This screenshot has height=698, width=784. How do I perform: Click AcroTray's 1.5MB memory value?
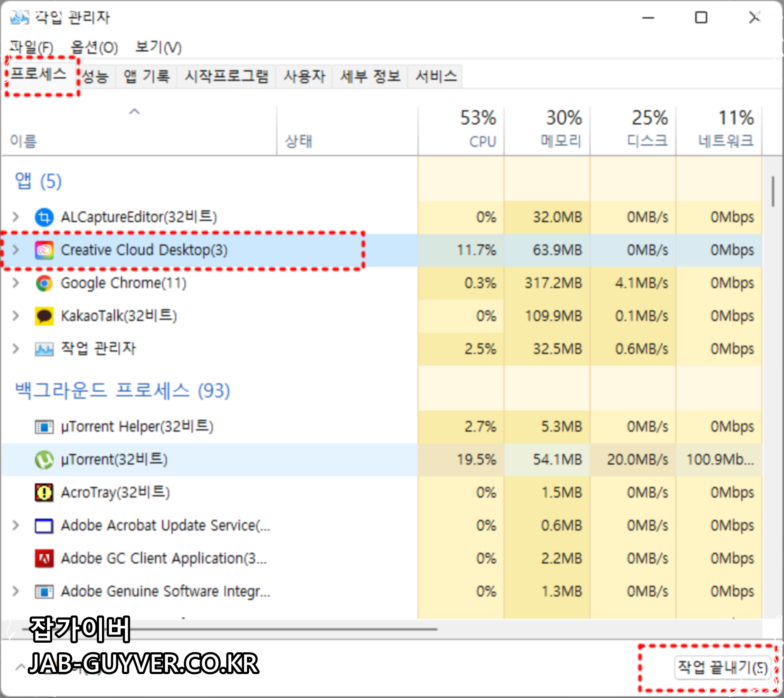point(562,492)
